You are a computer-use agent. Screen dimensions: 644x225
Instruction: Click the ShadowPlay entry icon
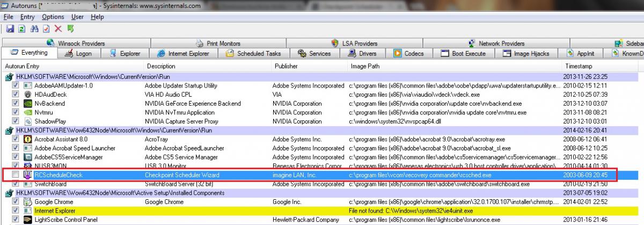tap(28, 121)
